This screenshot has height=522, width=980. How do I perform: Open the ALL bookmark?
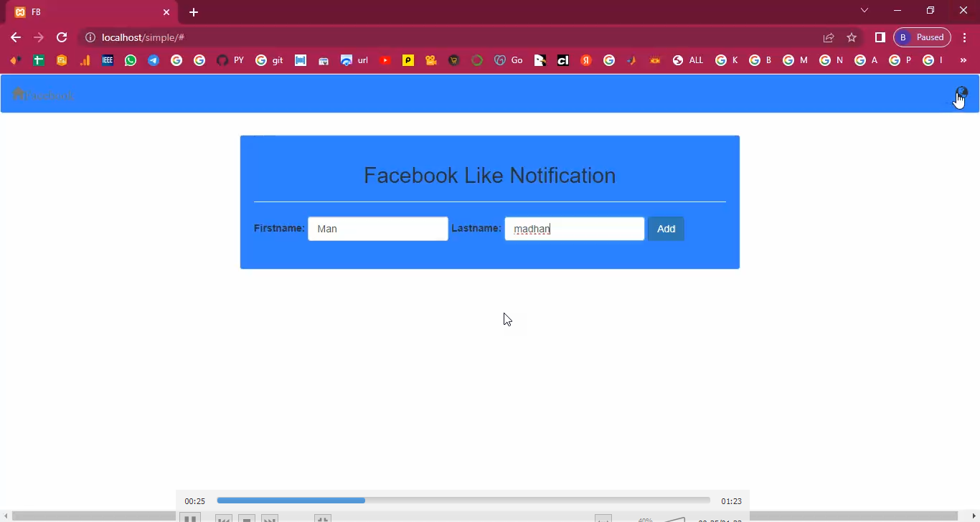pos(688,60)
